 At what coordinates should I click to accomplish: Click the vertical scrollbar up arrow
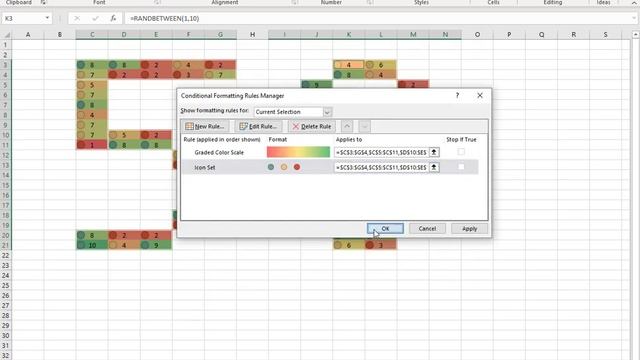636,35
